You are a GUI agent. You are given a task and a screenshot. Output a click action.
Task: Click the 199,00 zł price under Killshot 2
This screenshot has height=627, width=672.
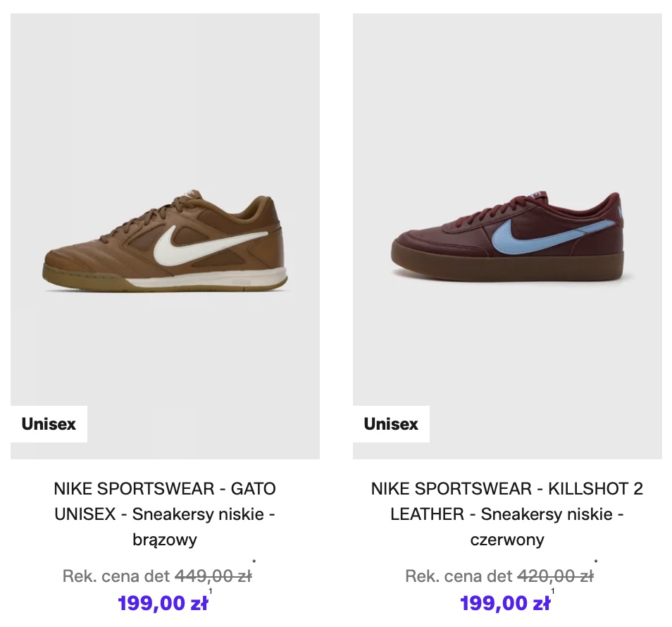click(505, 603)
